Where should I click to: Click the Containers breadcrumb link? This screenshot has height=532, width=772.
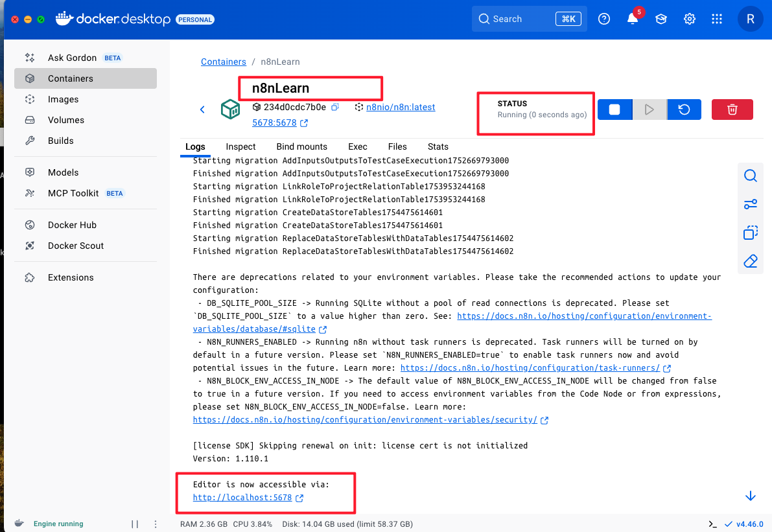click(223, 62)
